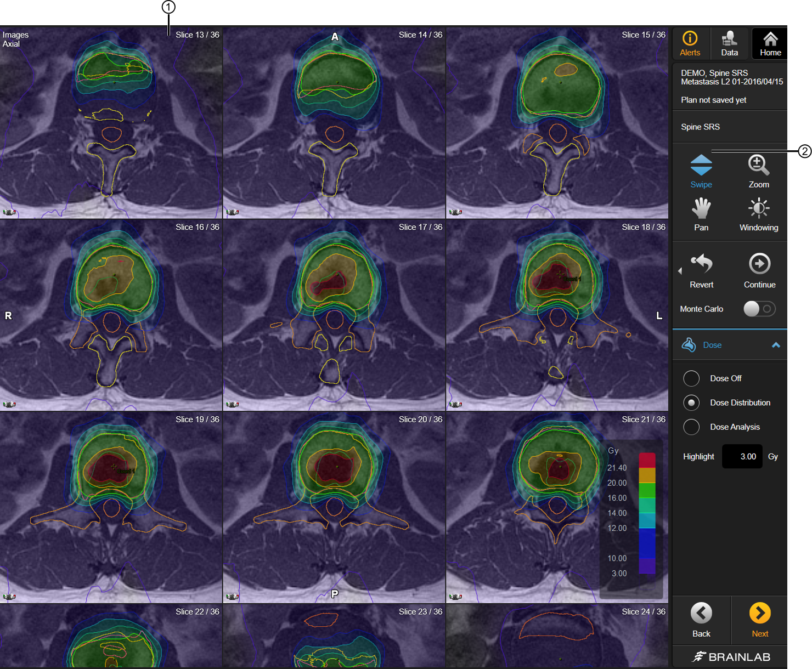Screen dimensions: 812x669
Task: Click the "DEMO, Spine SRS" patient name
Action: (x=714, y=73)
